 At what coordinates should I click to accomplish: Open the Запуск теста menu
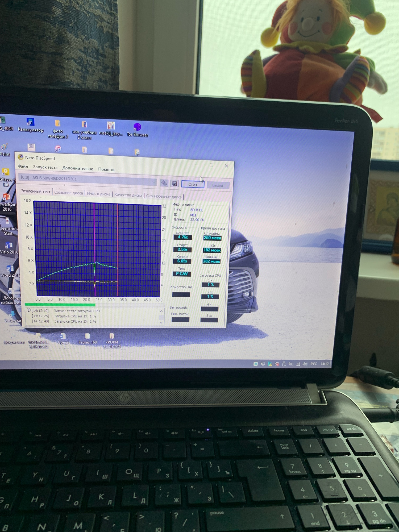45,167
